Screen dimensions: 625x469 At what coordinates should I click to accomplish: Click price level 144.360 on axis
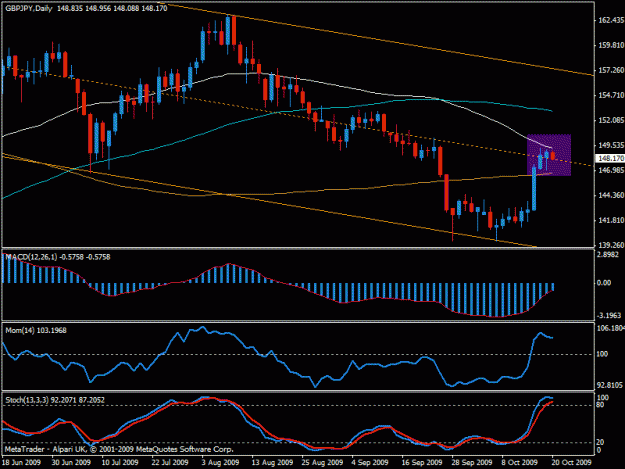[x=611, y=195]
